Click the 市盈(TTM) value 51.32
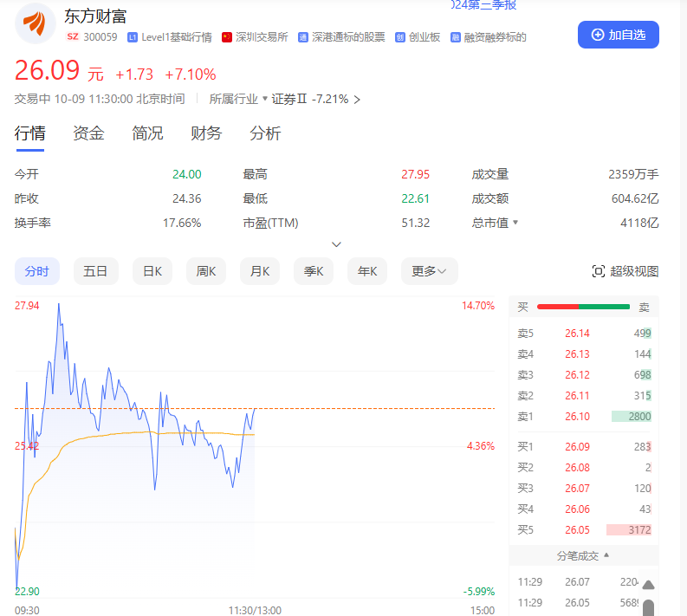 (415, 223)
